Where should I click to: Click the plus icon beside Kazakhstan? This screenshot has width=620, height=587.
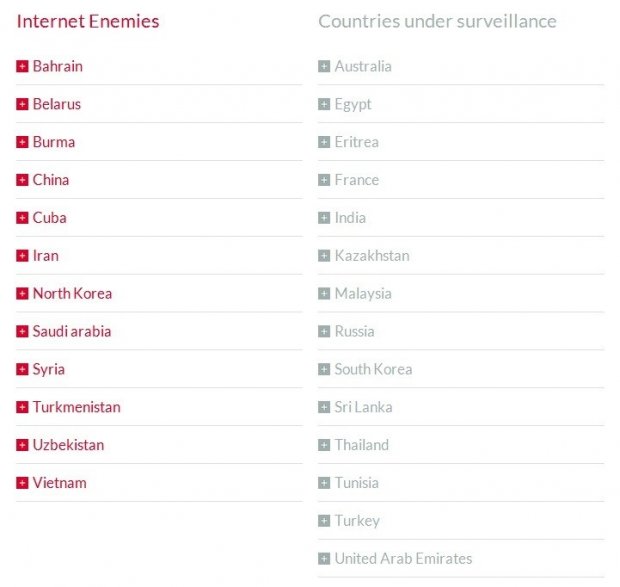(324, 256)
